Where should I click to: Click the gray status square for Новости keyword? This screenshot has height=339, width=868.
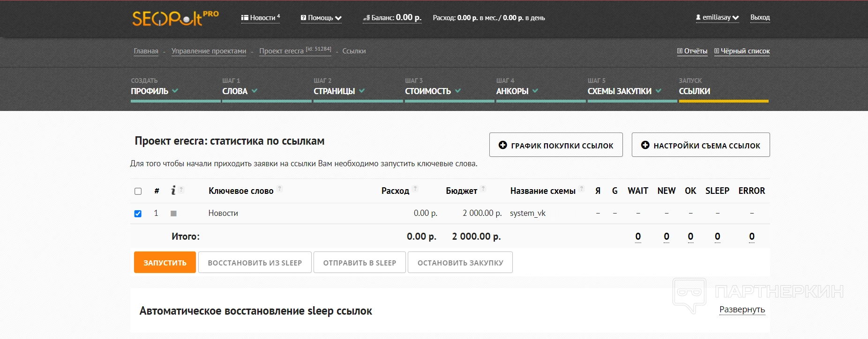pos(173,214)
